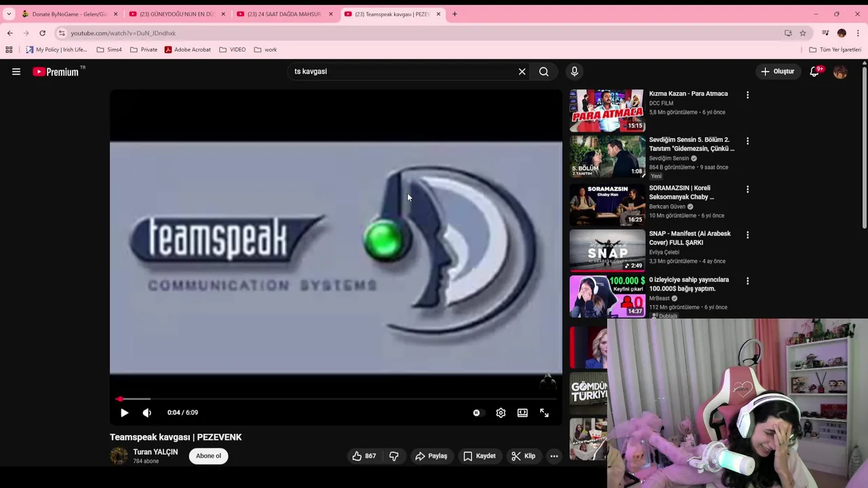Save the video with Kaydet

(x=479, y=456)
